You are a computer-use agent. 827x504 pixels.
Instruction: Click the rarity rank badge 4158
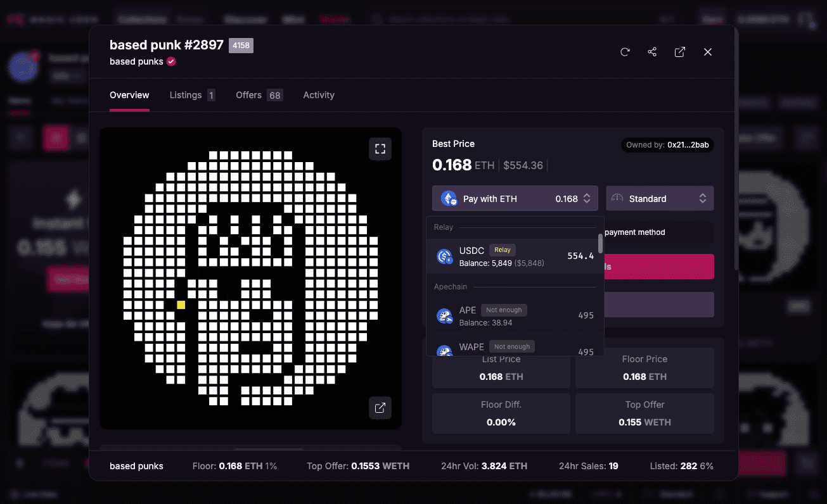pos(241,45)
